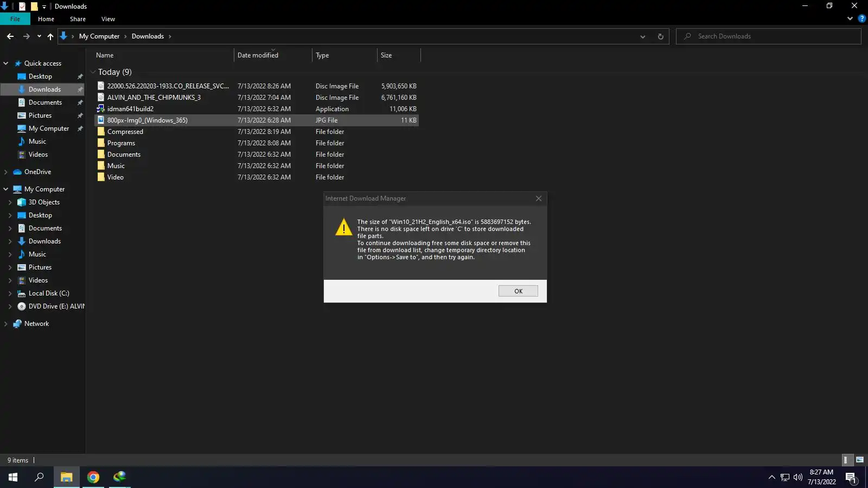The height and width of the screenshot is (488, 868).
Task: Open the Quick Access Toolbar customize dropdown
Action: 44,7
